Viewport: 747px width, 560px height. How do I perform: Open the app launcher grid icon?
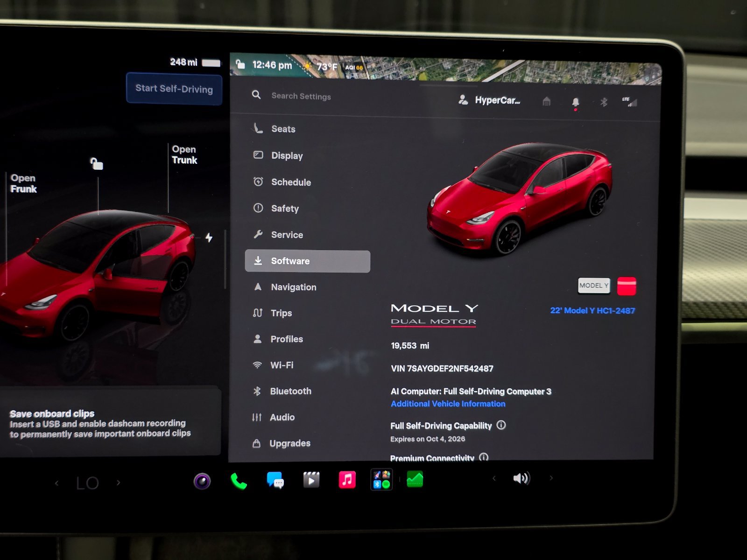point(381,479)
